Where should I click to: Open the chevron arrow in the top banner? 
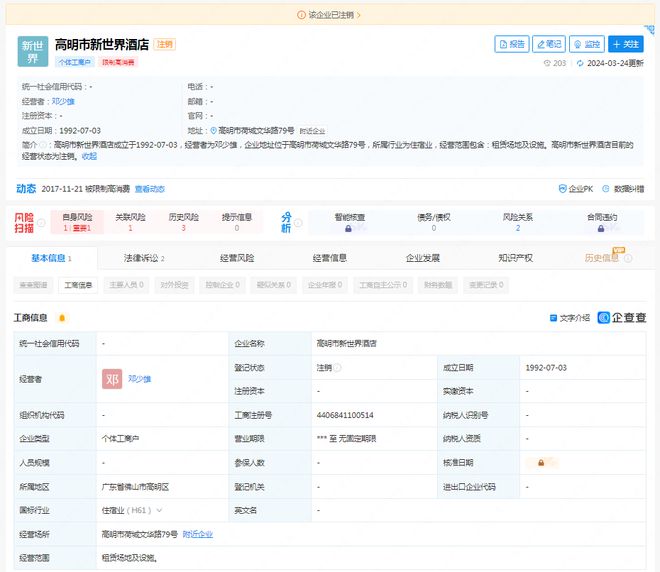click(x=359, y=15)
